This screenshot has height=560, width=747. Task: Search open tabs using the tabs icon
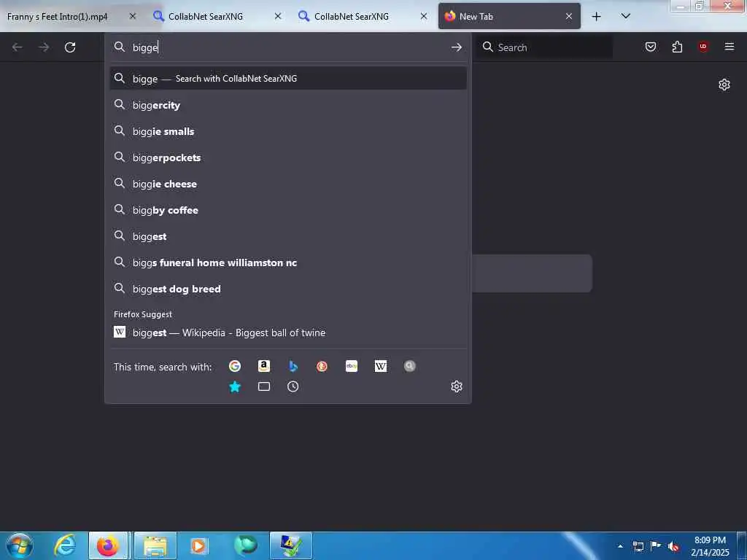coord(264,386)
